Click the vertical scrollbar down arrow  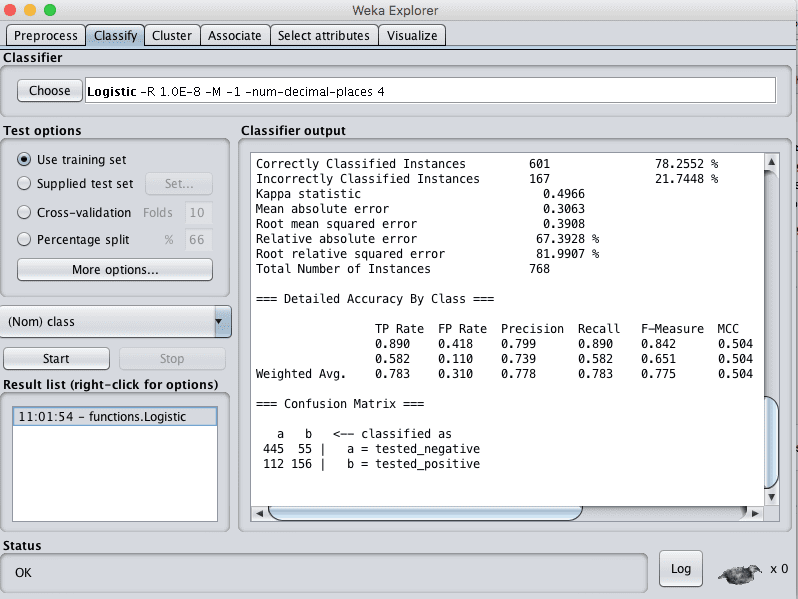[x=772, y=497]
